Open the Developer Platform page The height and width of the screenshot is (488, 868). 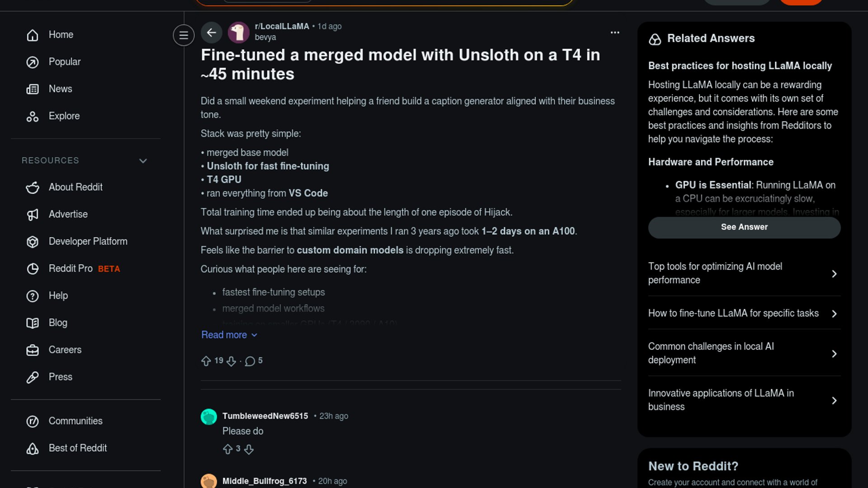pyautogui.click(x=88, y=242)
